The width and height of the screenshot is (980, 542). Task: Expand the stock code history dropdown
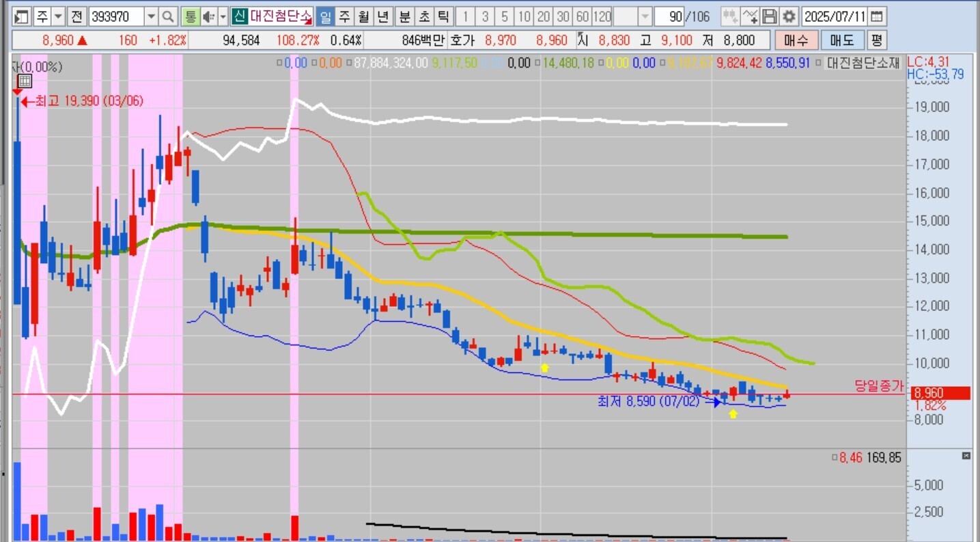coord(152,16)
